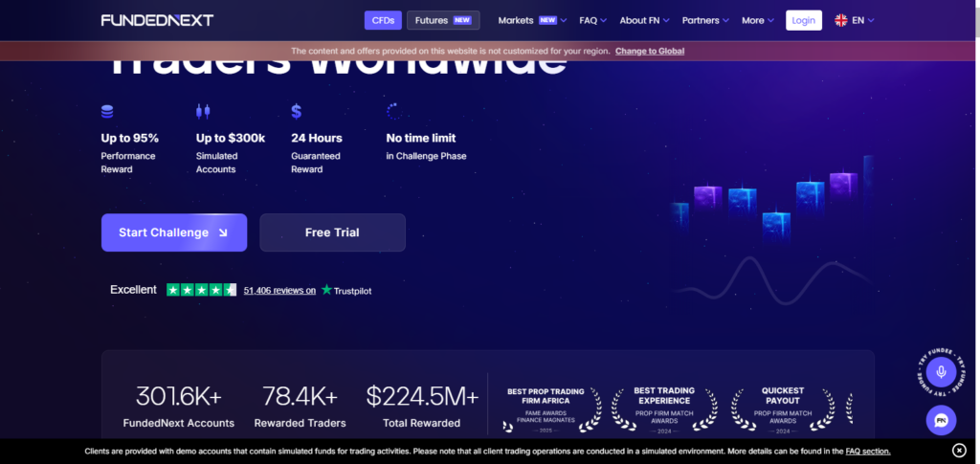This screenshot has height=464, width=980.
Task: Click the dotted circle icon above No time limit
Action: [393, 112]
